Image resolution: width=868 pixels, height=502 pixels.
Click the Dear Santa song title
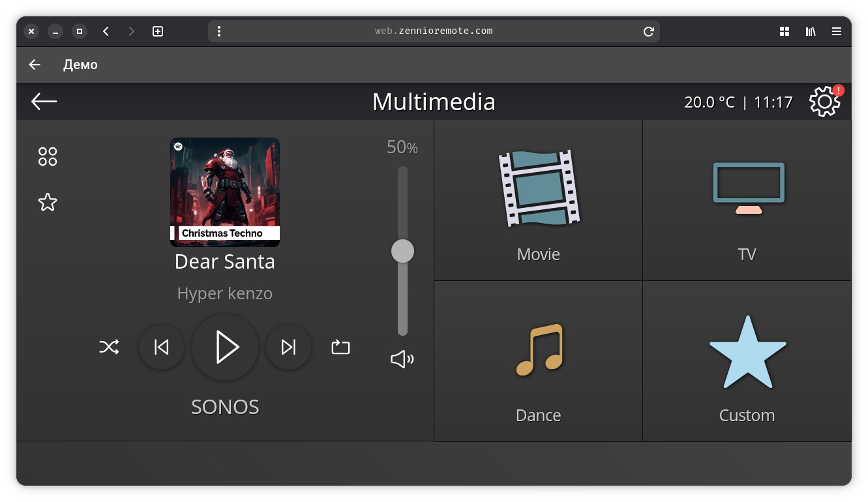click(225, 261)
